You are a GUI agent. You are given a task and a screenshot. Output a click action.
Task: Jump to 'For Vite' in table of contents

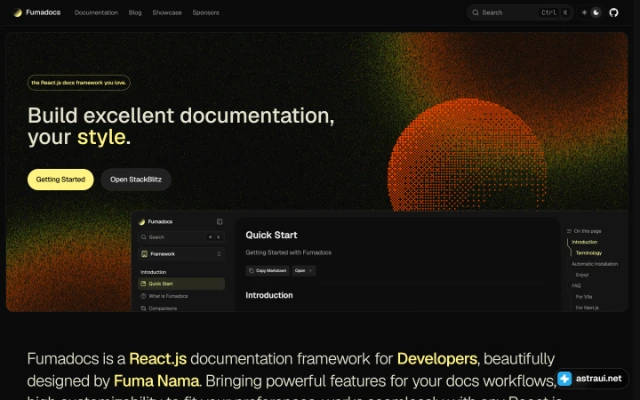(x=584, y=297)
